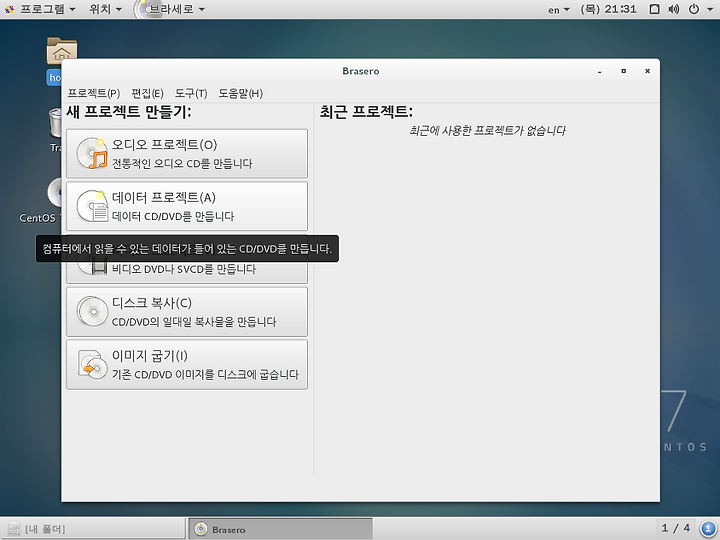This screenshot has width=720, height=540.
Task: Switch to the [내 폴더] taskbar window
Action: click(93, 529)
